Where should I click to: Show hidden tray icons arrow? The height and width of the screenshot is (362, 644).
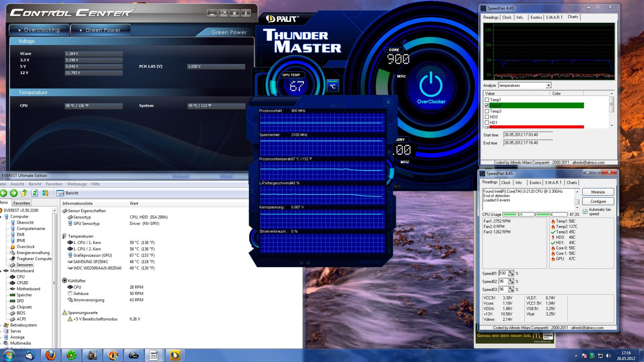(x=576, y=356)
